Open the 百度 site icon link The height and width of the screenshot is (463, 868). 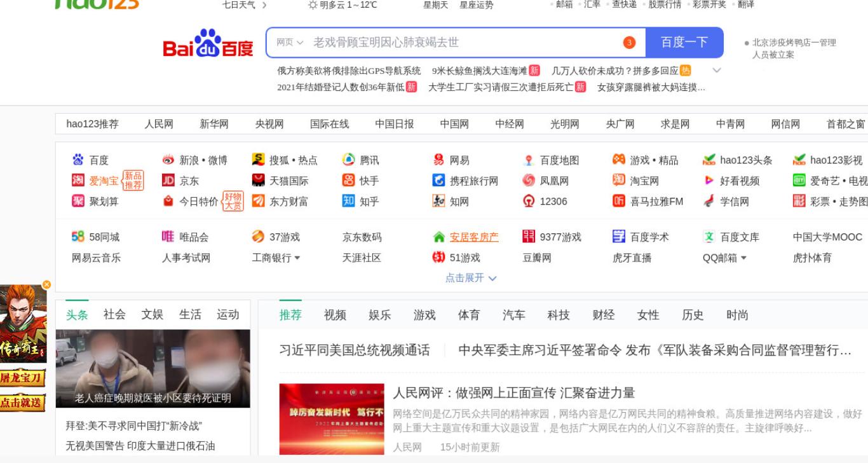click(78, 160)
